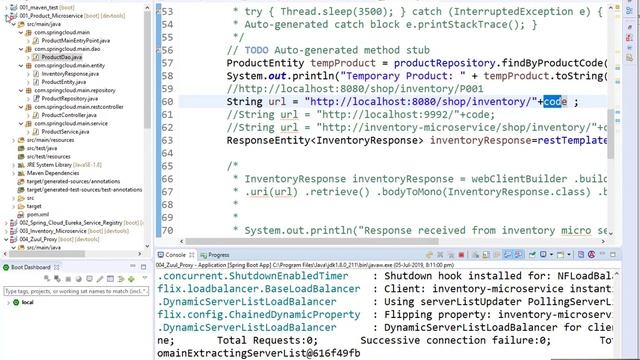Click the Boot Dashboard stop icon
This screenshot has width=640, height=360.
click(x=68, y=279)
